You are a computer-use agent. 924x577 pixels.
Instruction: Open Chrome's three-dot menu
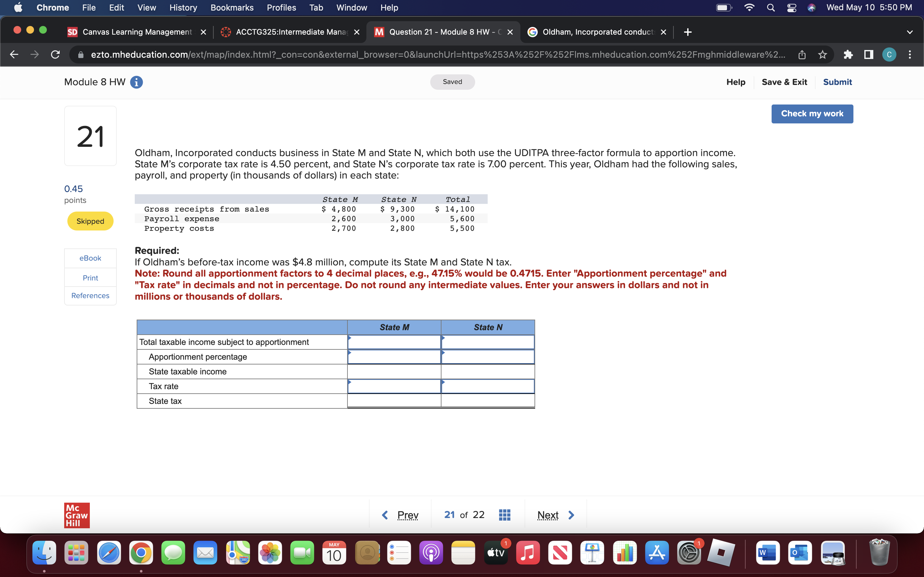pos(910,54)
